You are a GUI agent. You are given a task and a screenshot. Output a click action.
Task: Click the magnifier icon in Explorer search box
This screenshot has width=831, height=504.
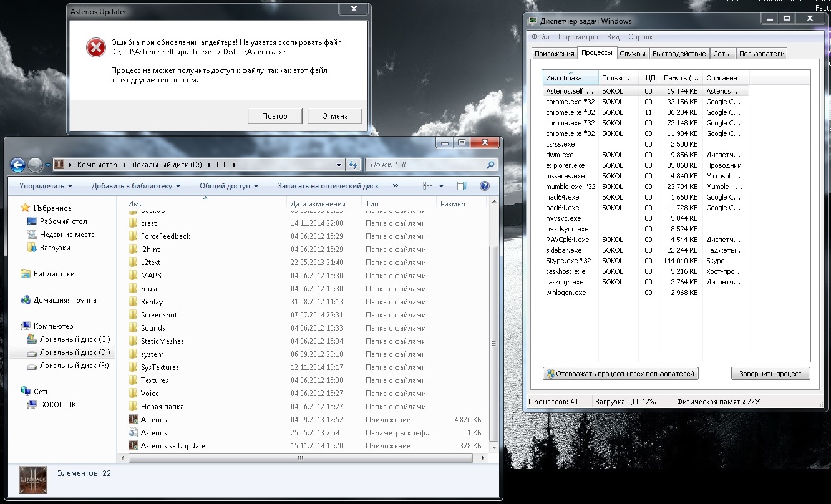pyautogui.click(x=490, y=165)
